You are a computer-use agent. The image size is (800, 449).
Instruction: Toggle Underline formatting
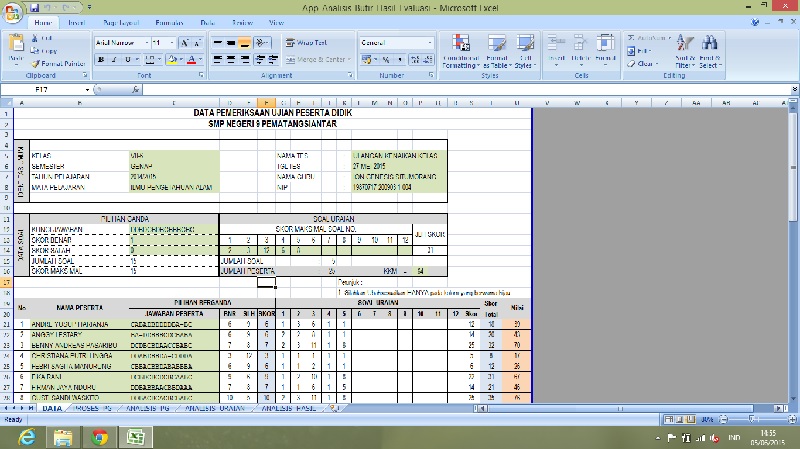click(x=128, y=60)
